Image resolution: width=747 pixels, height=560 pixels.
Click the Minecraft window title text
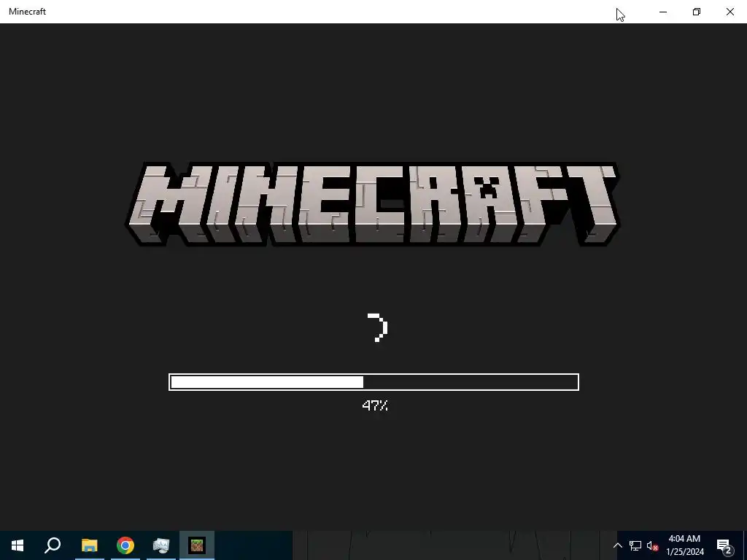click(x=27, y=12)
